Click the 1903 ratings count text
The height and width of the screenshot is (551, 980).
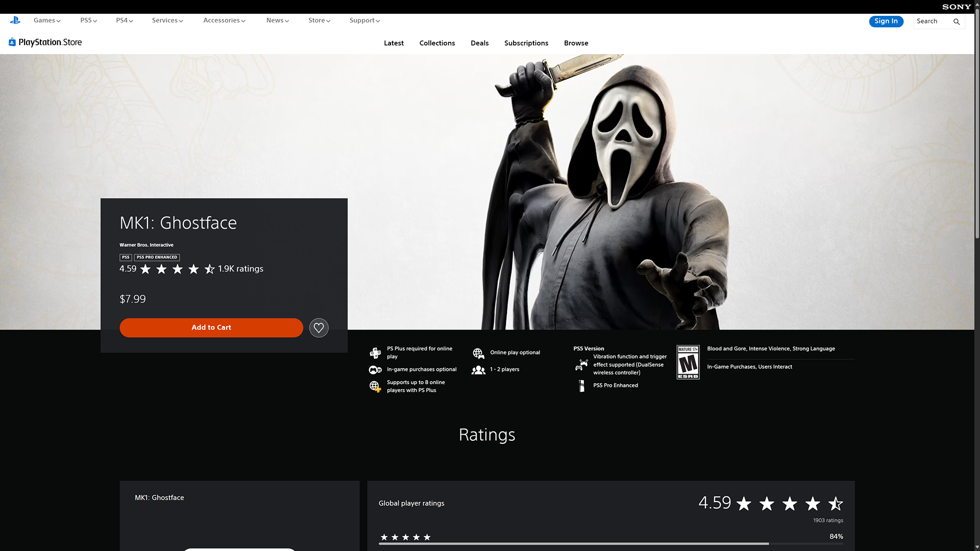[x=828, y=520]
